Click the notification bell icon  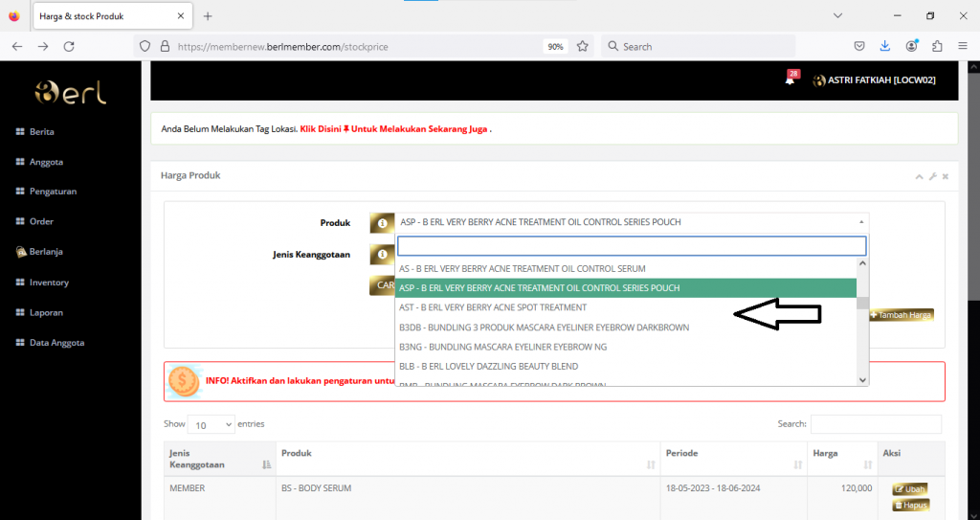[x=790, y=80]
